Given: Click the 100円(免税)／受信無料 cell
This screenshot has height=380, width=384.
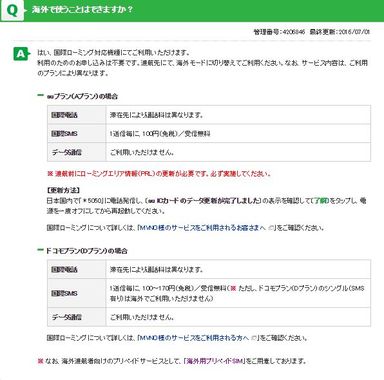Looking at the screenshot, I should (238, 134).
